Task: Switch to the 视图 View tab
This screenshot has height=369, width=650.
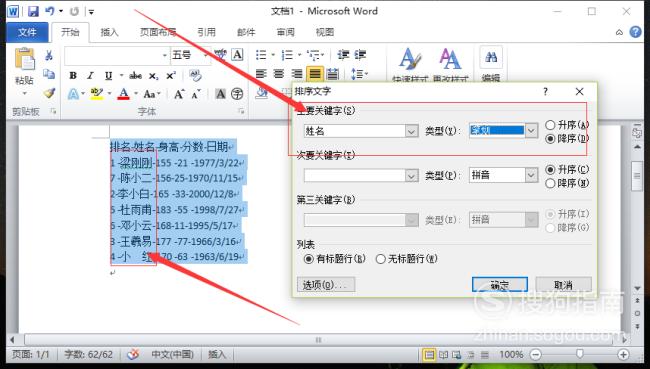Action: (x=325, y=32)
